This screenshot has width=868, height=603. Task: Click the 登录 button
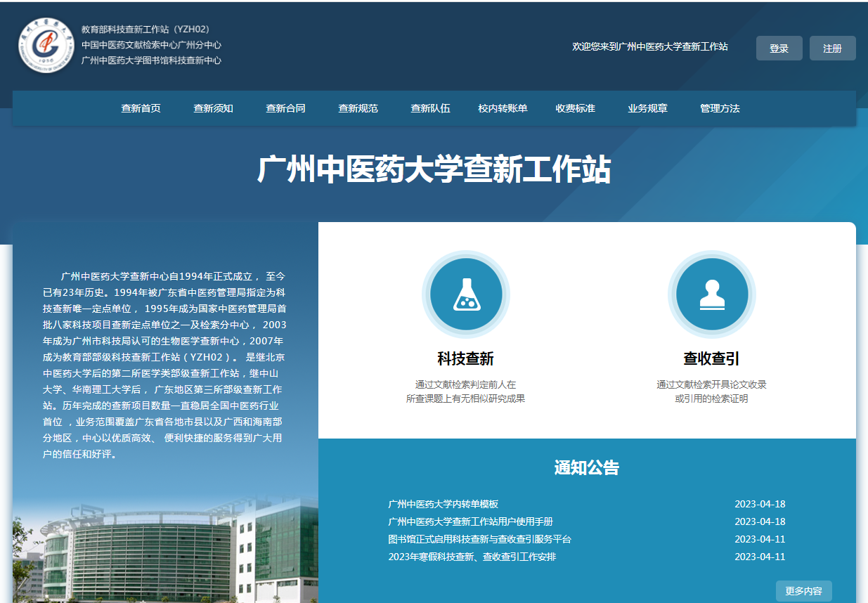(x=779, y=48)
